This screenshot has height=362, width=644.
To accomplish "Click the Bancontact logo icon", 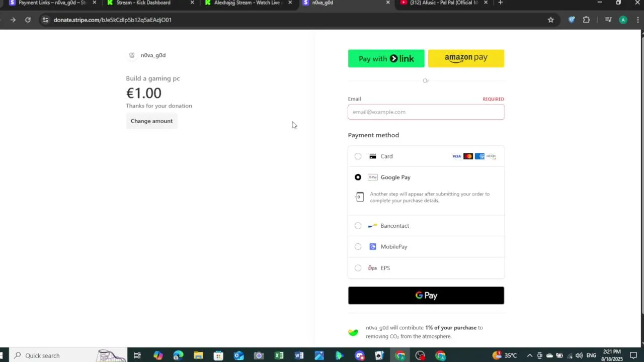I will [x=373, y=226].
